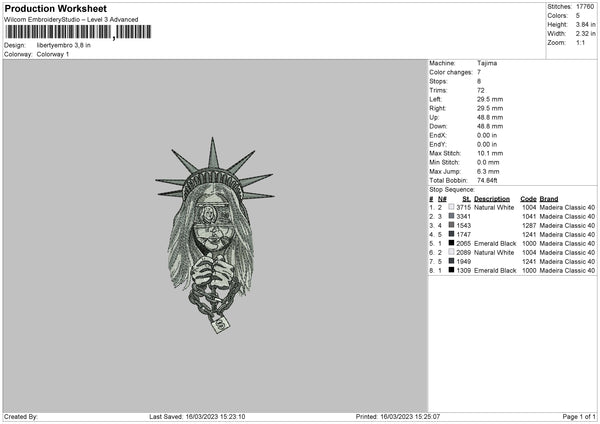Click the barcode under the worksheet title

[x=78, y=32]
